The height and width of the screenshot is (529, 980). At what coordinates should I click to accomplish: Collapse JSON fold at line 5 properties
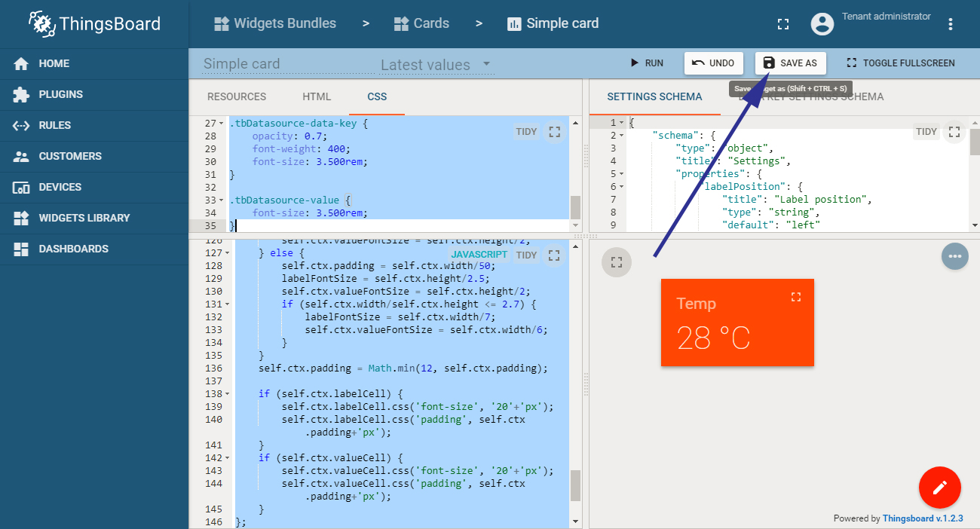pyautogui.click(x=620, y=174)
